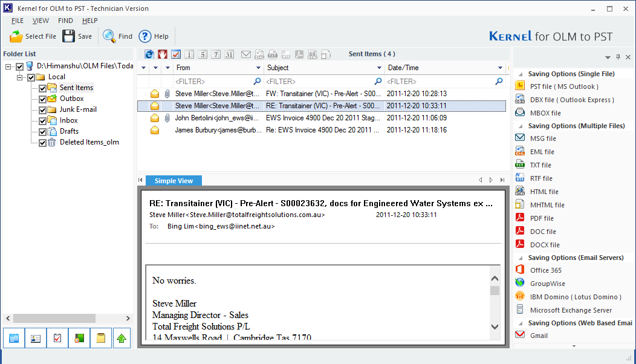Viewport: 636px width, 364px height.
Task: Toggle the Junk E-mail checkbox
Action: (x=42, y=110)
